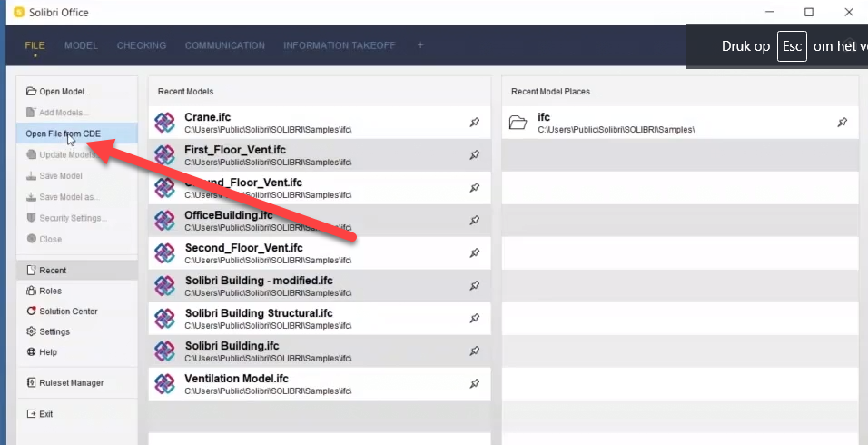Click the OfficeBuilding.ifc file icon
This screenshot has width=868, height=445.
164,221
